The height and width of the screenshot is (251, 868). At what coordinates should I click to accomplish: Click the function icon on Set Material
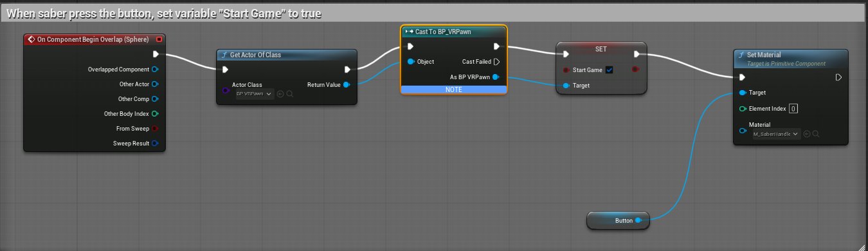[x=741, y=55]
